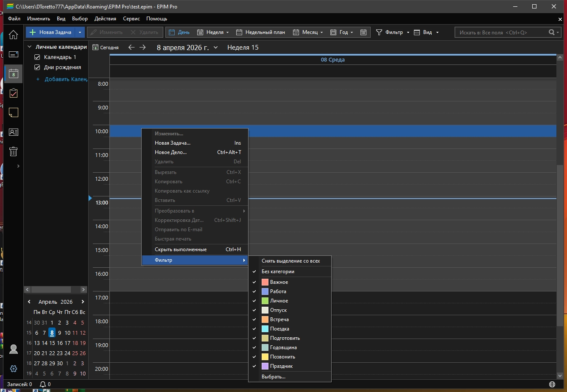Uncheck the Календарь 1 checkbox
The width and height of the screenshot is (567, 392).
[x=37, y=57]
